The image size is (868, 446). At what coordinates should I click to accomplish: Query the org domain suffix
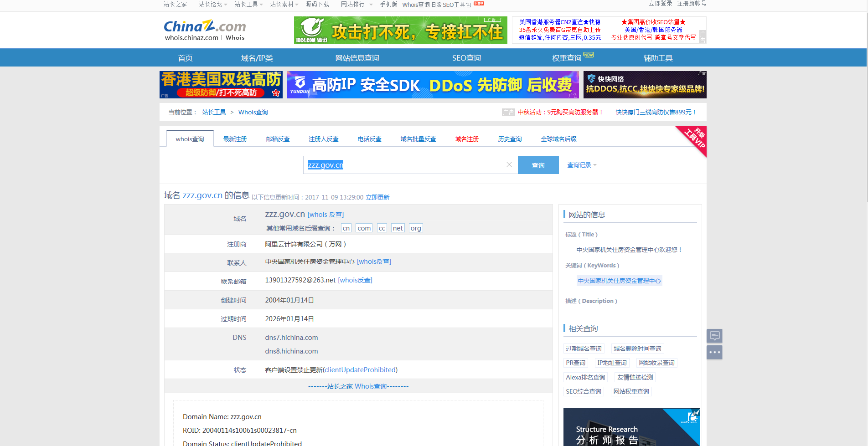[416, 228]
